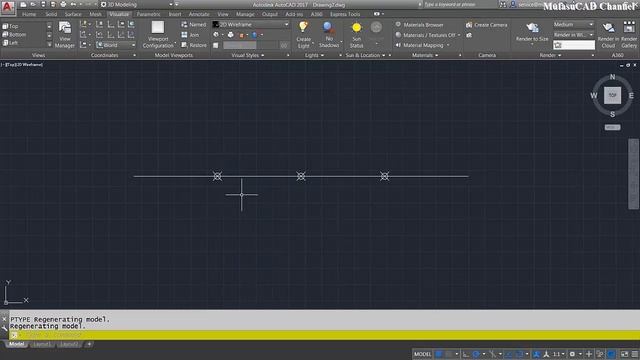640x360 pixels.
Task: Click the N label on the ViewCube compass
Action: (x=612, y=77)
